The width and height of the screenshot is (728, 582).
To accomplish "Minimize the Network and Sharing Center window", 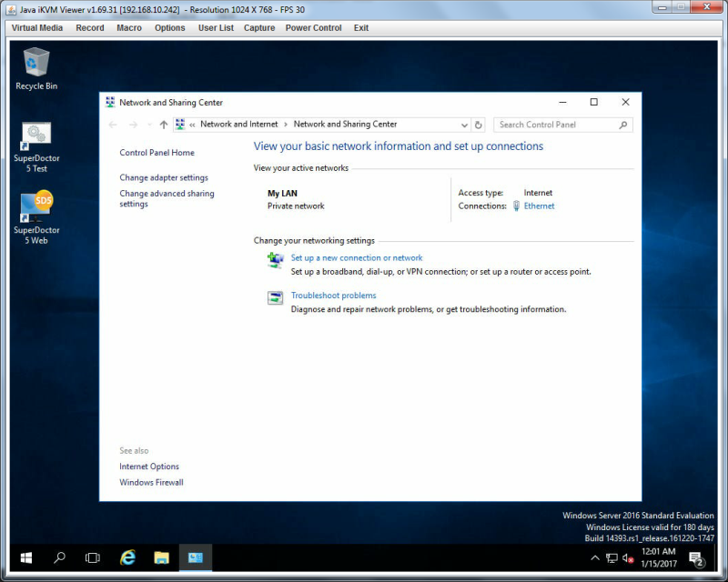I will click(562, 102).
